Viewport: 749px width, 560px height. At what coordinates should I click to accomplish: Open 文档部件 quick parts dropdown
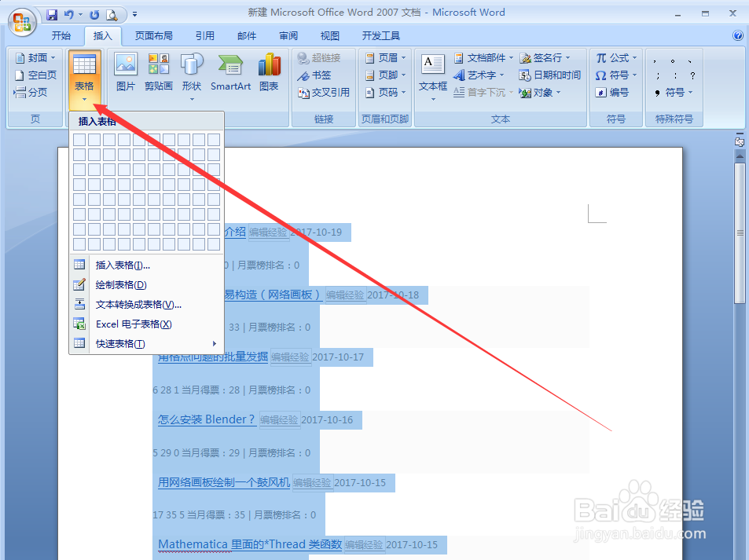tap(483, 58)
